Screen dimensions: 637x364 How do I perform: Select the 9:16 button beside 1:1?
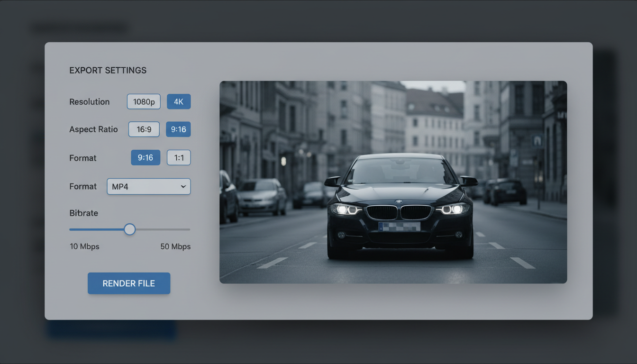pyautogui.click(x=146, y=158)
